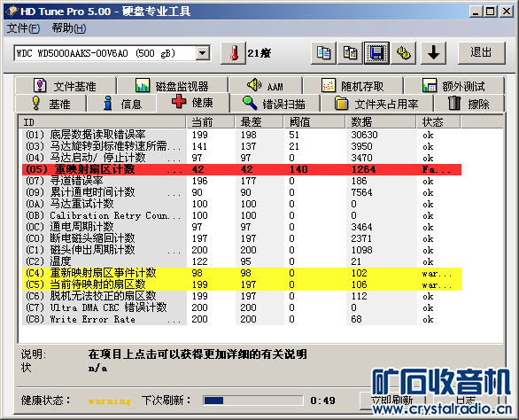Select row (09) 累计通电时间计数
Viewport: 519px width, 420px height.
coord(242,192)
